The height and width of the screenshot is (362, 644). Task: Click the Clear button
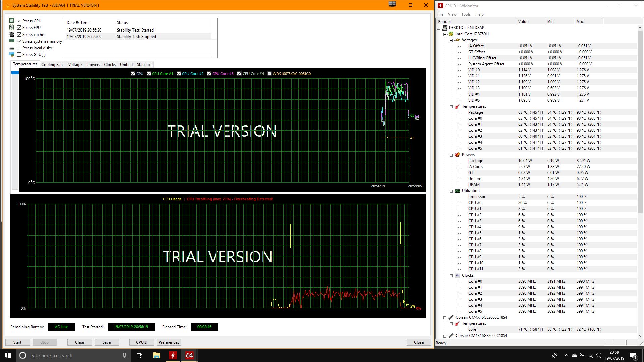click(80, 342)
